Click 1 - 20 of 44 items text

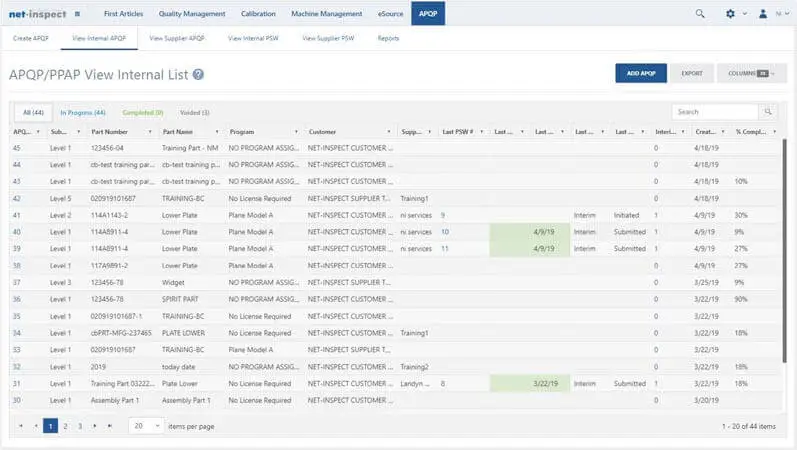749,427
